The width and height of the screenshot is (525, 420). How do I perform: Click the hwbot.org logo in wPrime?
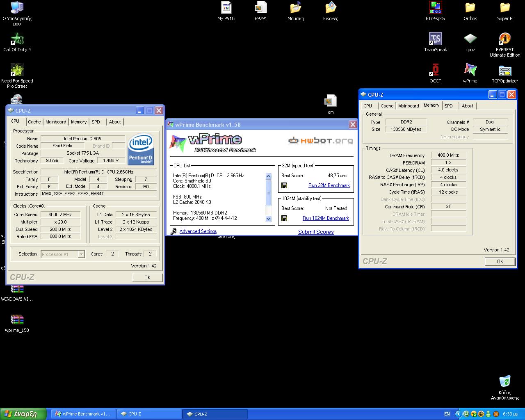[320, 141]
